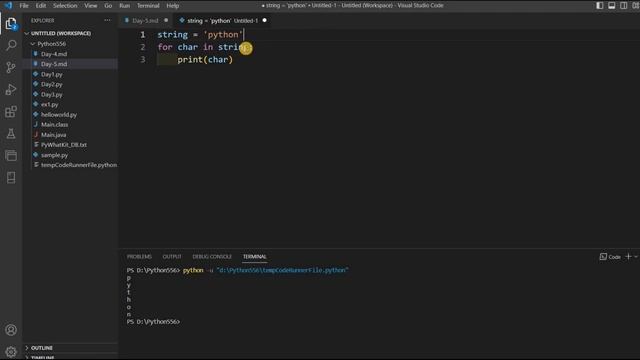Image resolution: width=640 pixels, height=360 pixels.
Task: Close the Untitled-1 tab unsaved dot
Action: coord(264,20)
